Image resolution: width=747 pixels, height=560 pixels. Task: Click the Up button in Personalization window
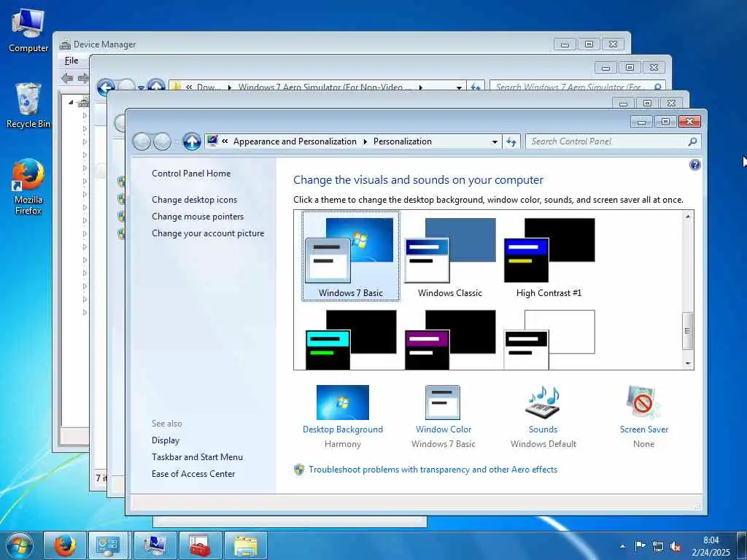click(192, 141)
